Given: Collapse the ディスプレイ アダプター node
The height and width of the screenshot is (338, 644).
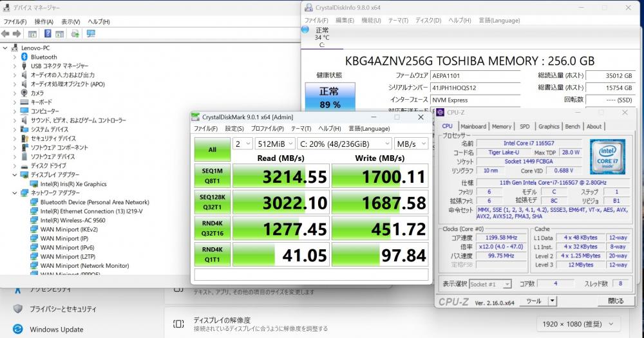Looking at the screenshot, I should pyautogui.click(x=15, y=174).
